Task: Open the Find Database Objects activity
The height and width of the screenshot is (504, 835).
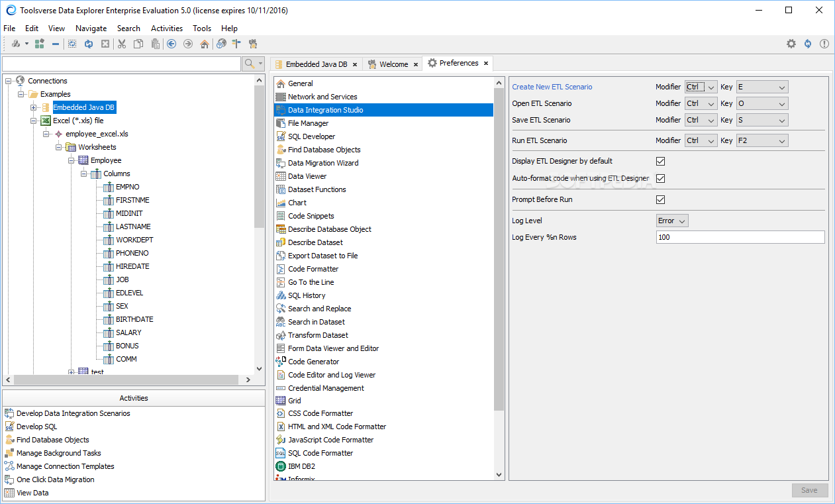Action: pyautogui.click(x=46, y=440)
